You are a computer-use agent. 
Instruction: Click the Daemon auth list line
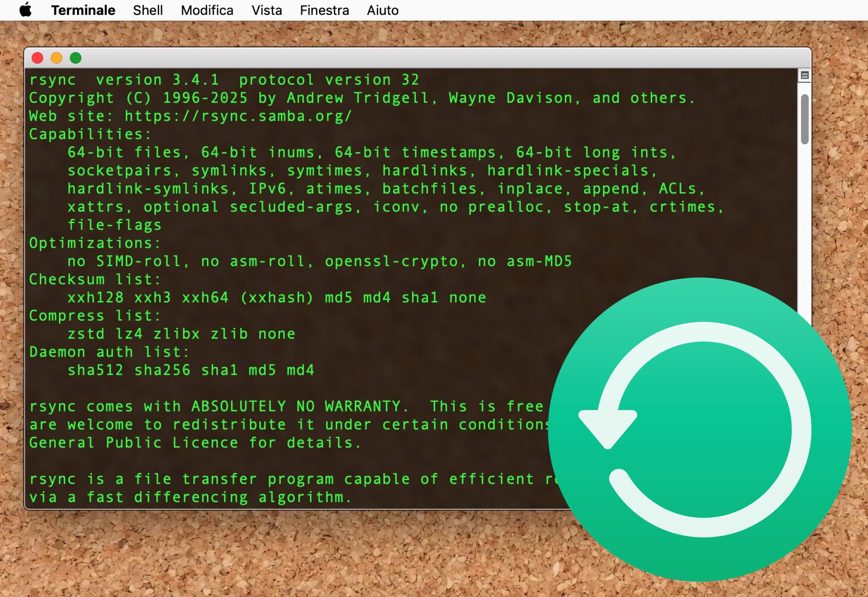tap(109, 352)
